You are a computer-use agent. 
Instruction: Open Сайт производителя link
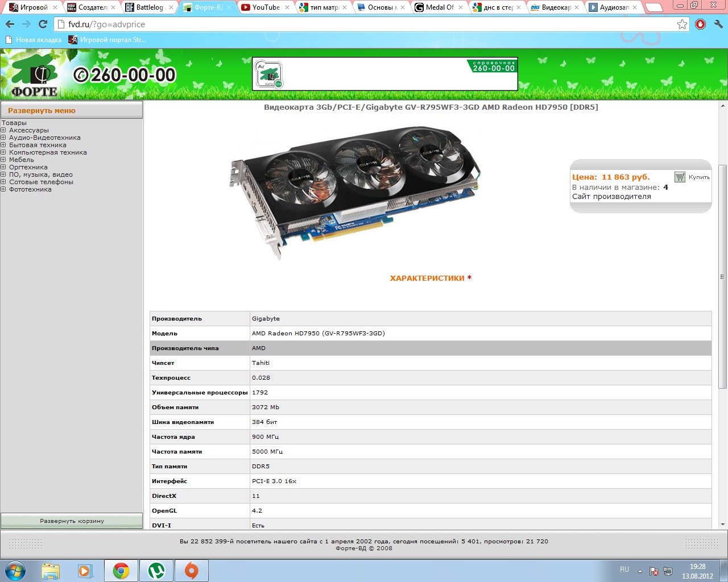[x=611, y=197]
